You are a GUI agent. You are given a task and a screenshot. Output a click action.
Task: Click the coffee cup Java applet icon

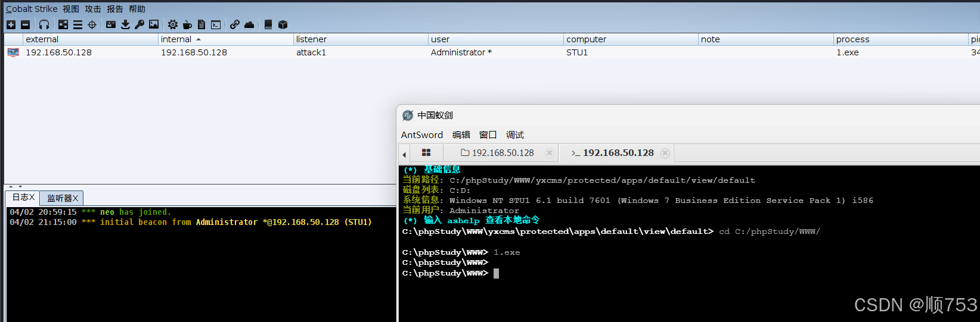click(x=187, y=24)
